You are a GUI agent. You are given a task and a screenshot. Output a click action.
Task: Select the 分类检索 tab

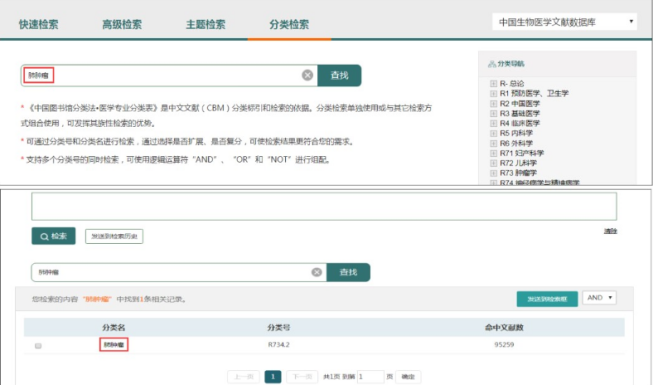click(x=289, y=24)
